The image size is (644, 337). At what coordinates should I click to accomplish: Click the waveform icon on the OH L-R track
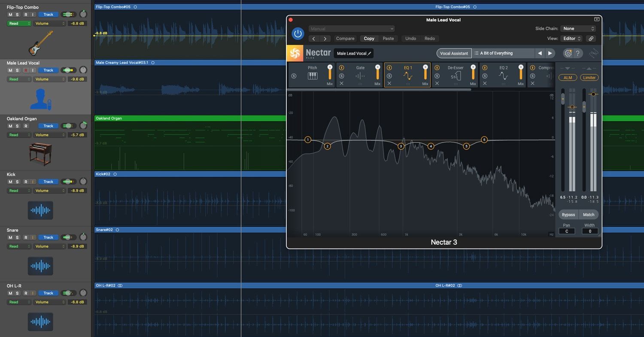[40, 322]
